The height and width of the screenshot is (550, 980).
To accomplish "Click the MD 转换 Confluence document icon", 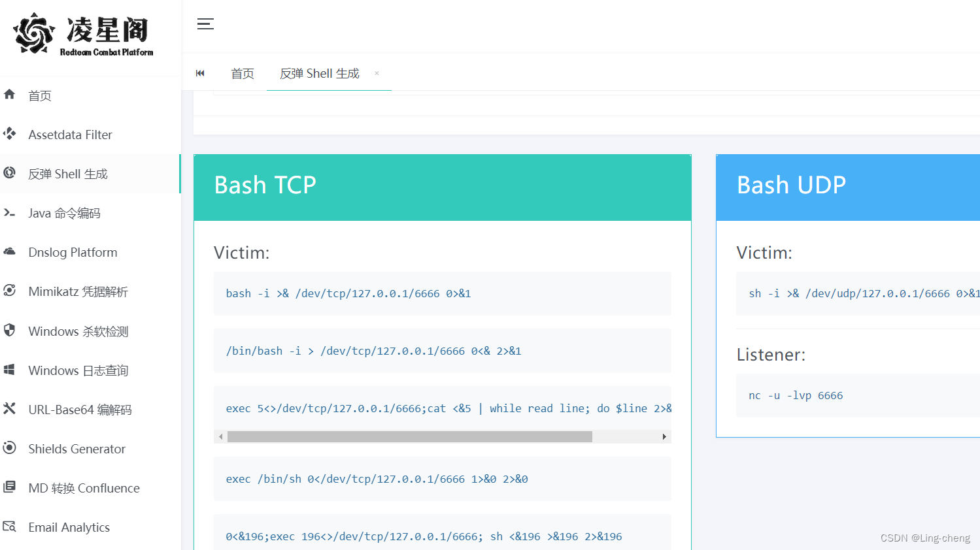I will coord(9,487).
